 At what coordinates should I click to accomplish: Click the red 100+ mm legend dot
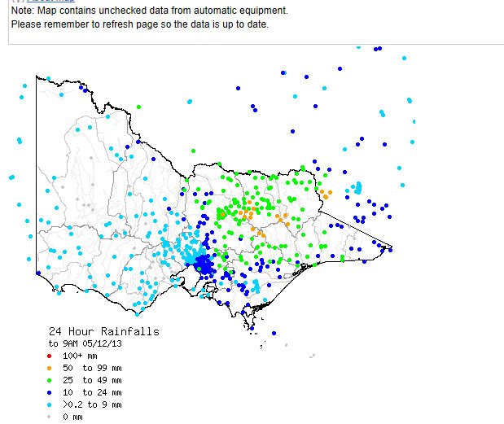point(49,356)
